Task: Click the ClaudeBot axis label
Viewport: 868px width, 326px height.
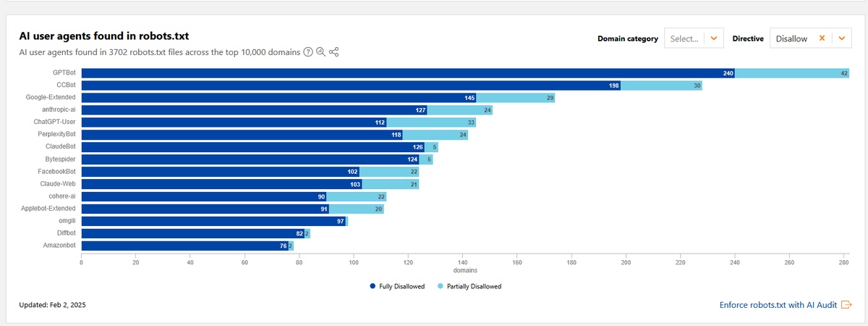Action: coord(61,146)
